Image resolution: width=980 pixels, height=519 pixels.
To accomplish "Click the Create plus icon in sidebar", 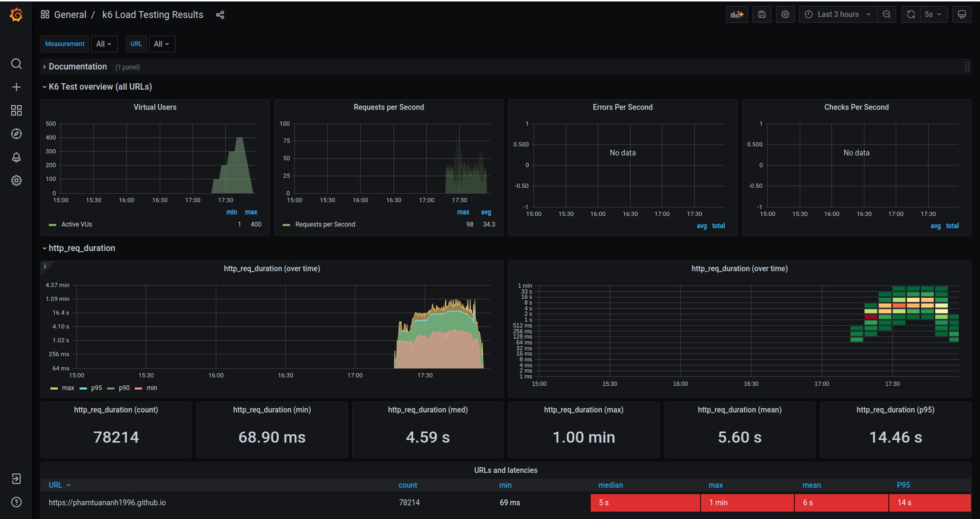I will pos(16,87).
